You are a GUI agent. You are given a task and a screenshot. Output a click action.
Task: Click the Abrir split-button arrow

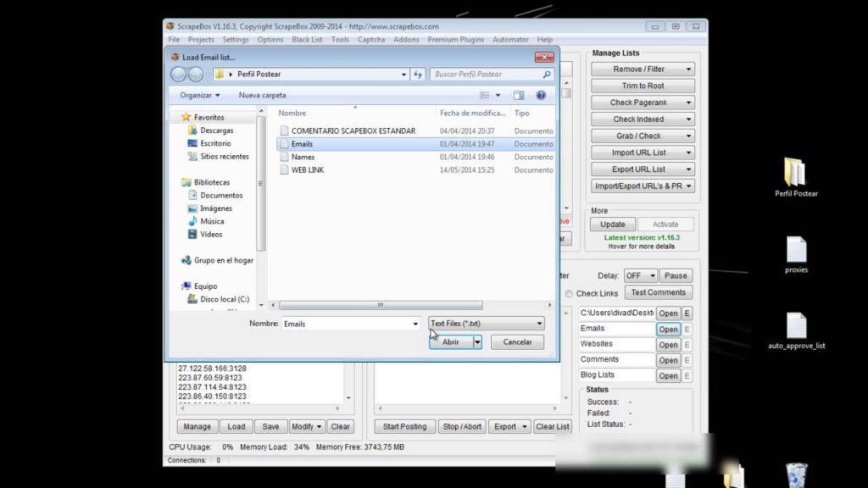pyautogui.click(x=477, y=342)
